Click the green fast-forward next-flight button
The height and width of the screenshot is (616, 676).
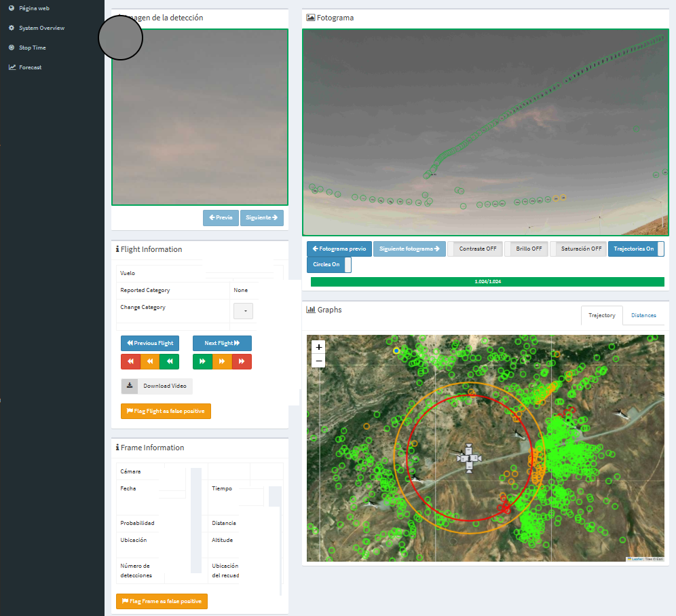[x=202, y=361]
